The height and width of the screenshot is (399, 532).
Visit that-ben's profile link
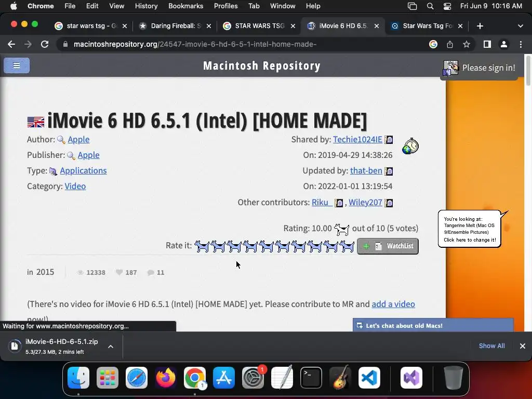[366, 170]
